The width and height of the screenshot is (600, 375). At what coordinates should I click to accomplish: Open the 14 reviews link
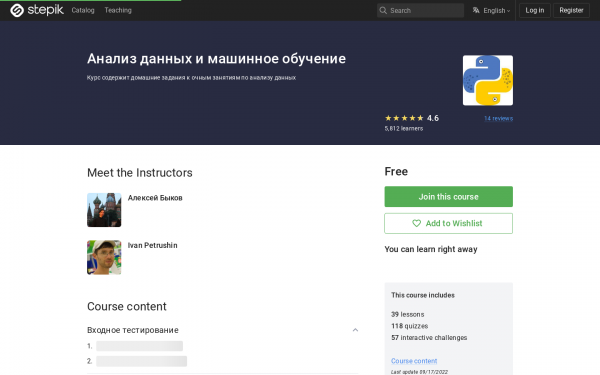pyautogui.click(x=498, y=119)
